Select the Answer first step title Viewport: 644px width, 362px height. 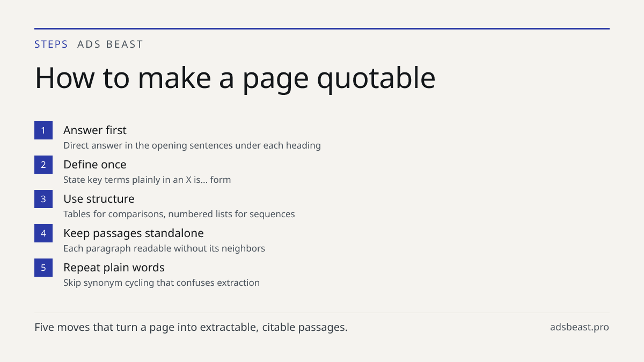95,130
